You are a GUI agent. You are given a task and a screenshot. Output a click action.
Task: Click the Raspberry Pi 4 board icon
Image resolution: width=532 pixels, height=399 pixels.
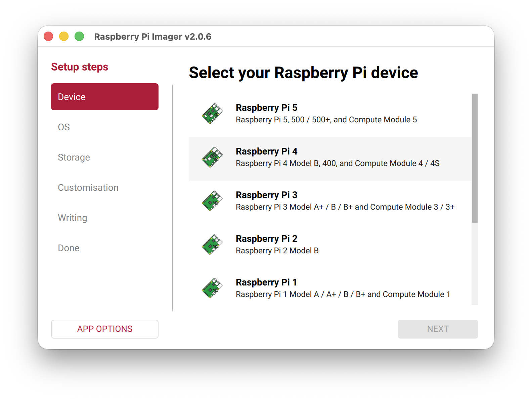212,157
